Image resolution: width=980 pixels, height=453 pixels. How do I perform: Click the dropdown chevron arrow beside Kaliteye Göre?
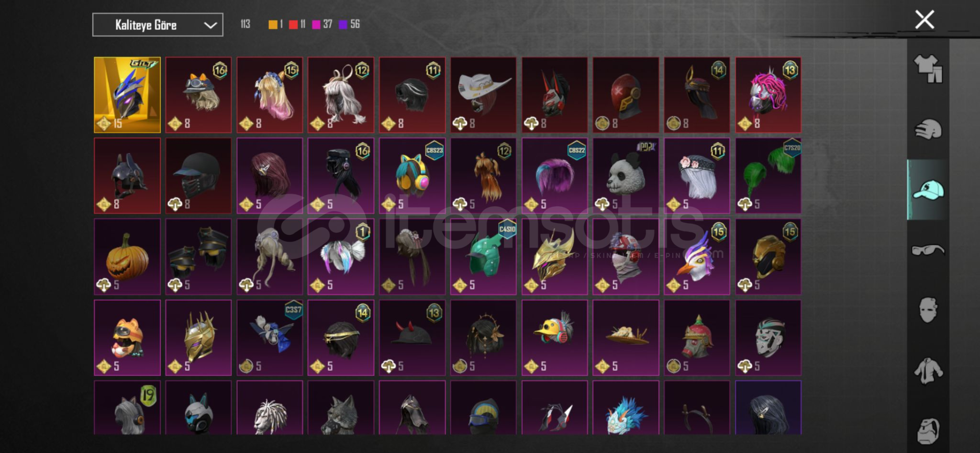(x=210, y=25)
